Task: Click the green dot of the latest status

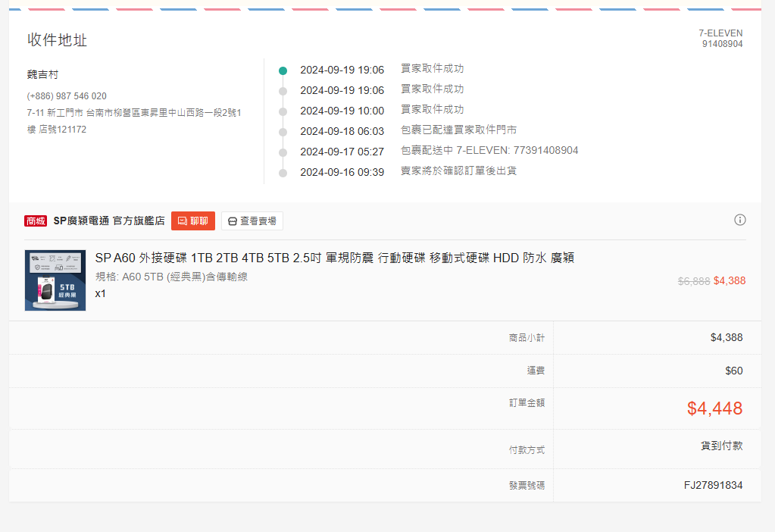Action: click(x=283, y=70)
